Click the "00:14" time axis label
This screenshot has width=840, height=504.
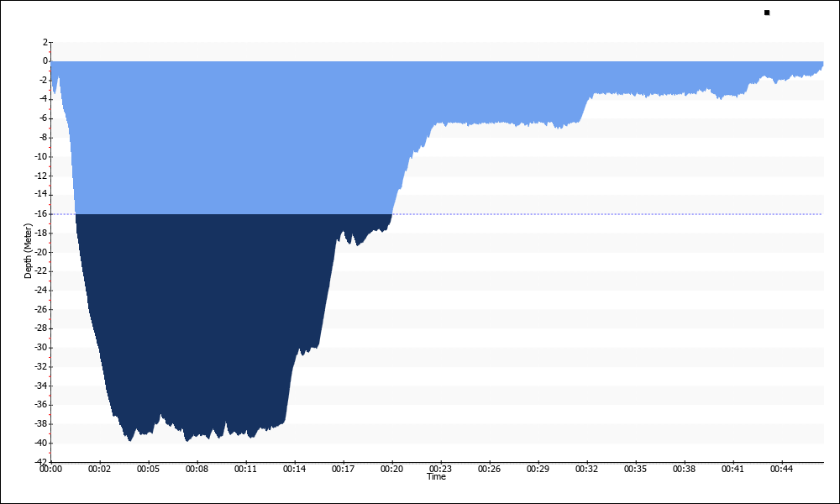[x=294, y=469]
